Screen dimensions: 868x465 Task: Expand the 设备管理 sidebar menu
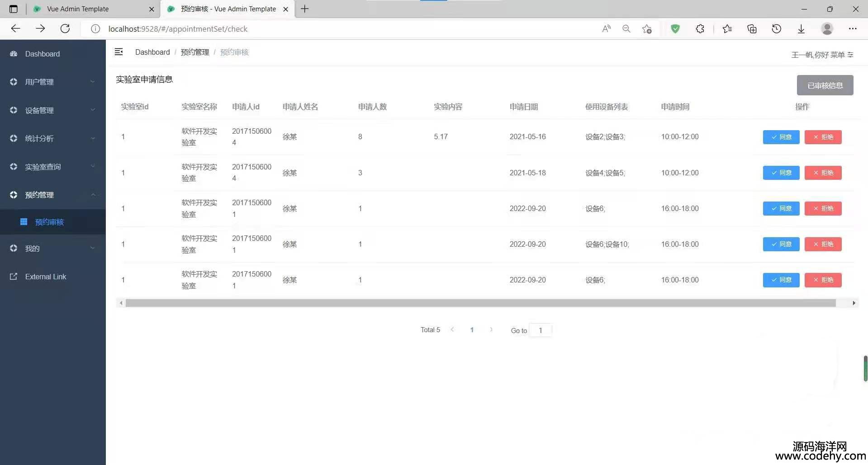click(52, 110)
